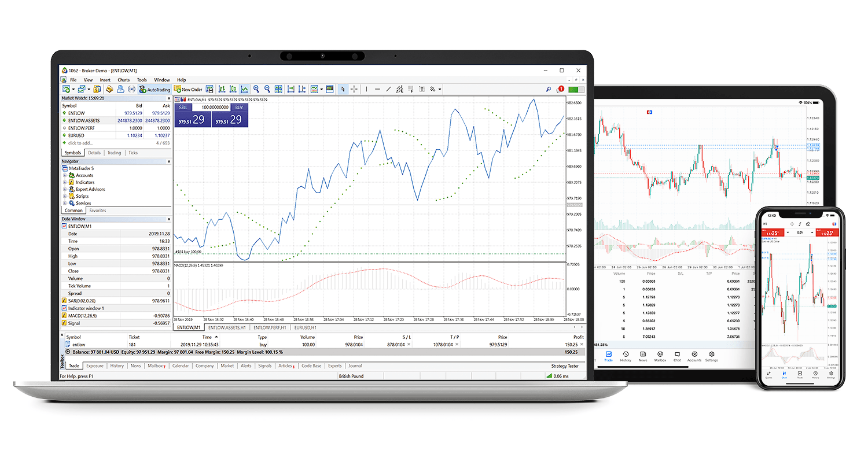Image resolution: width=868 pixels, height=454 pixels.
Task: Click the zoom in chart icon
Action: click(256, 89)
